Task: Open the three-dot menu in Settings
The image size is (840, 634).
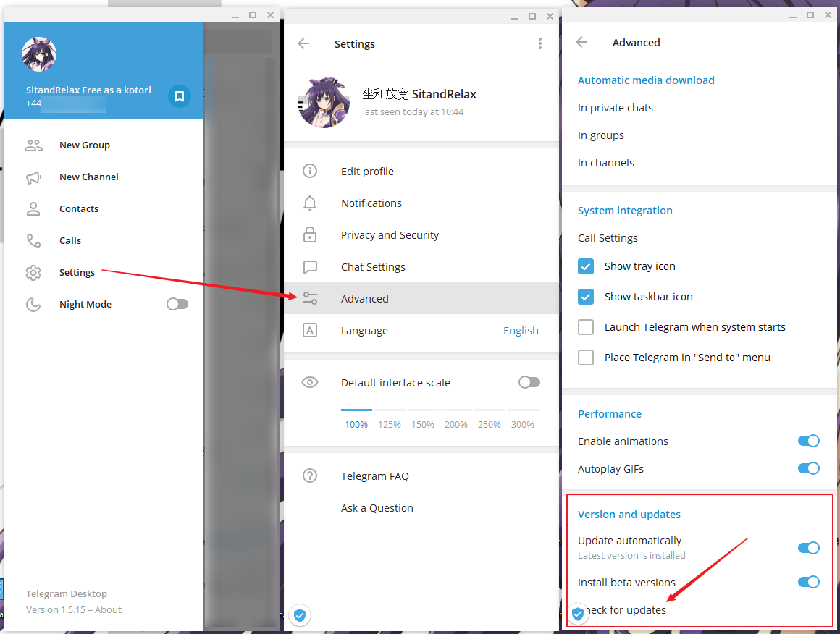Action: [540, 43]
